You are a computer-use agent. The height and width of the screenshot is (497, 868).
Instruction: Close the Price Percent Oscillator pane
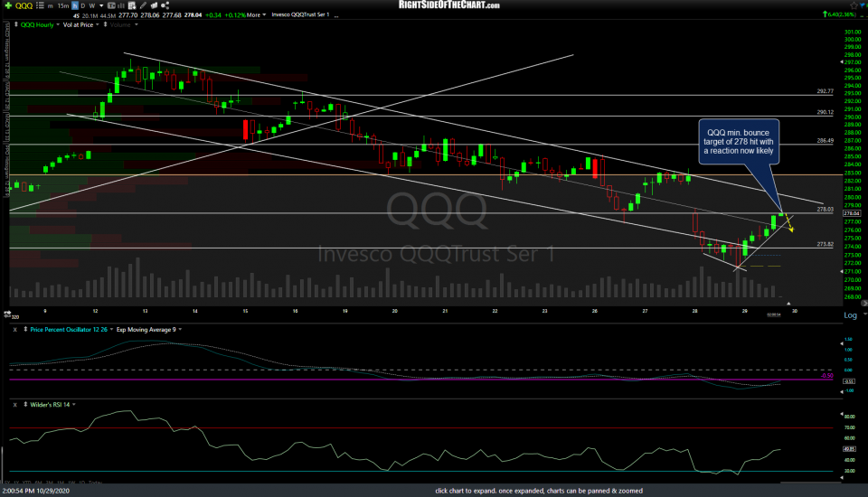tap(15, 329)
